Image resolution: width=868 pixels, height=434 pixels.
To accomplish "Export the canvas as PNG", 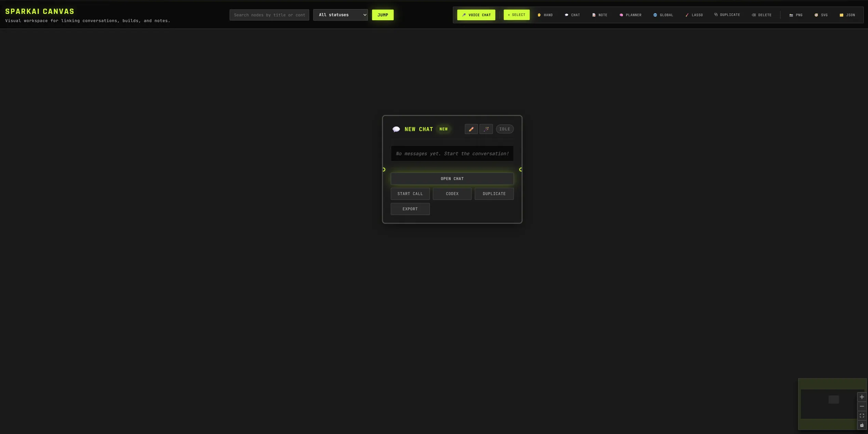I will pos(796,15).
